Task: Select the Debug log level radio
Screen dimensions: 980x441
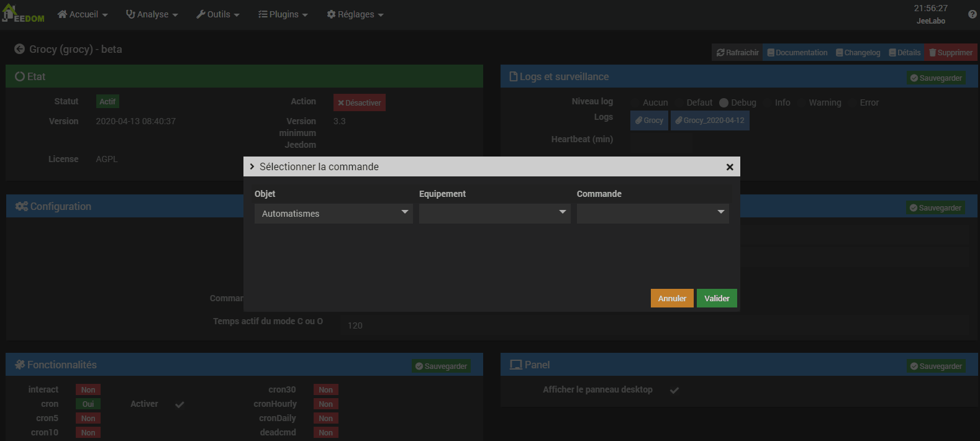Action: [x=724, y=103]
